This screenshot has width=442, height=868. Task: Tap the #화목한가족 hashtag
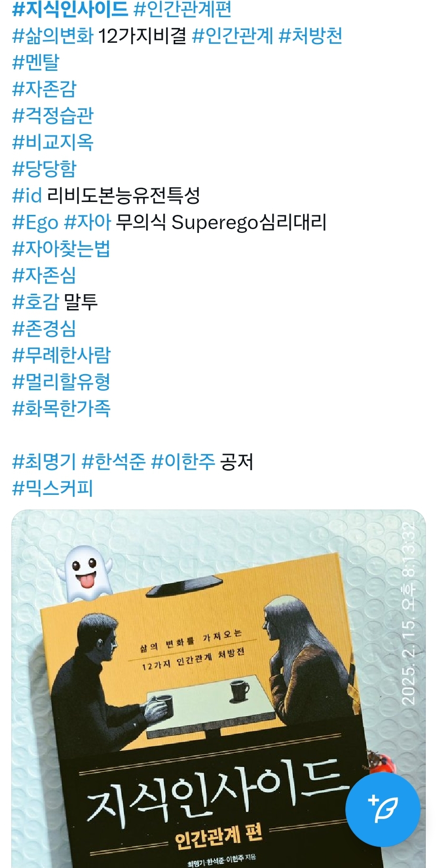click(61, 408)
